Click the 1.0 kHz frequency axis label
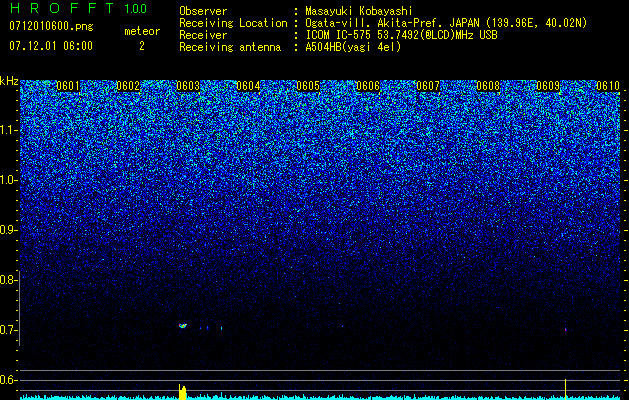The image size is (629, 400). click(7, 180)
